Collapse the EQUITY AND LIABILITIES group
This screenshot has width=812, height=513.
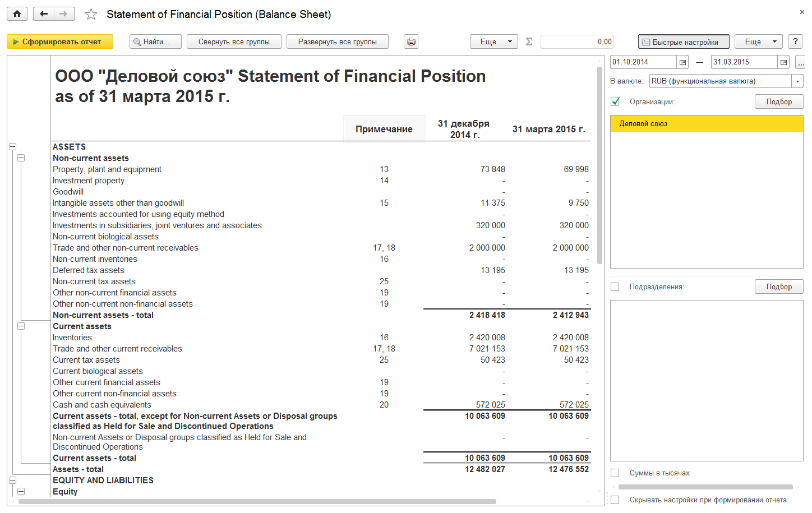(12, 480)
